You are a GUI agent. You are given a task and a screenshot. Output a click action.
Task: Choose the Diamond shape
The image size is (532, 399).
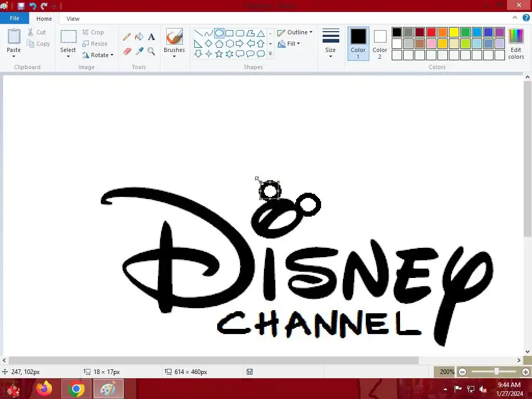(x=209, y=44)
